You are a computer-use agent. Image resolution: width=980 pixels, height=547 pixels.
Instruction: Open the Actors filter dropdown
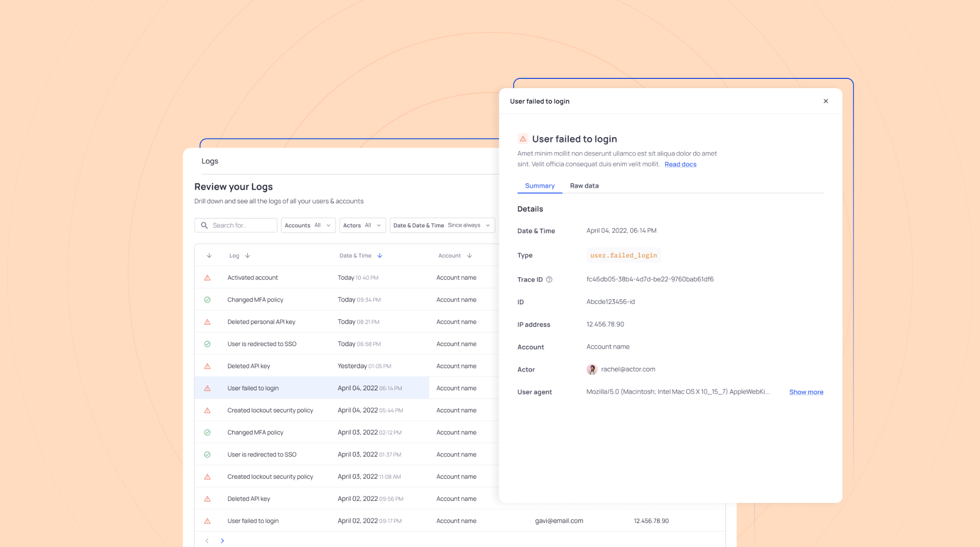click(x=363, y=225)
